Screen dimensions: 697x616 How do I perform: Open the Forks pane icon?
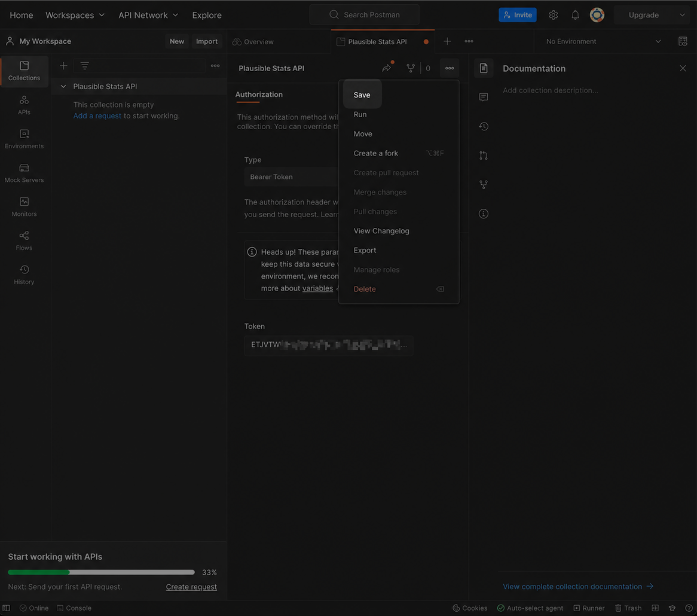(x=484, y=185)
